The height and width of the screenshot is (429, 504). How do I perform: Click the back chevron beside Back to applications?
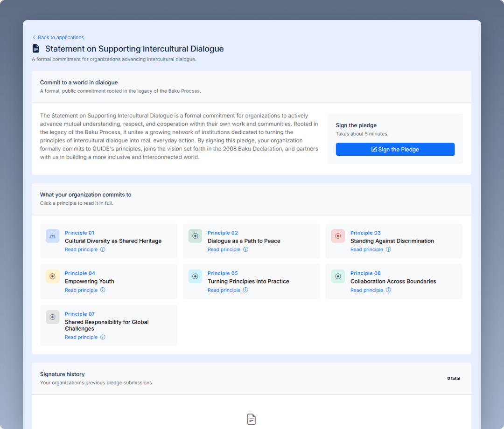pyautogui.click(x=34, y=38)
